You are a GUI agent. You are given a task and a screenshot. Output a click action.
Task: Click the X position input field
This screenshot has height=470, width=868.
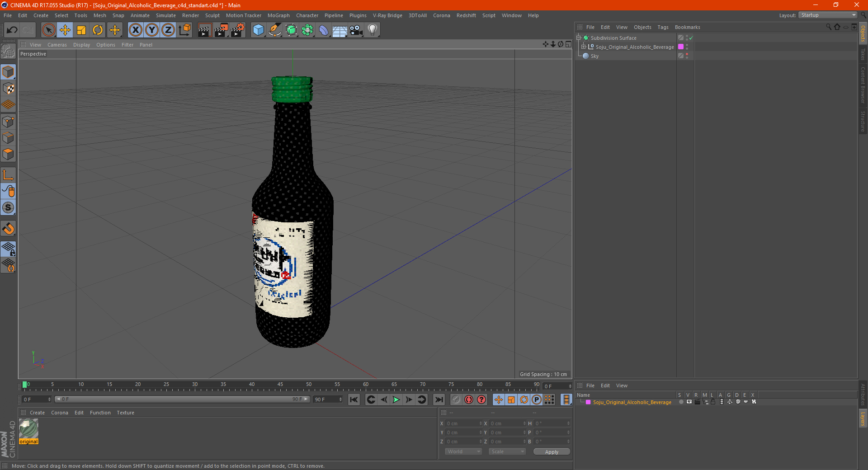point(463,423)
